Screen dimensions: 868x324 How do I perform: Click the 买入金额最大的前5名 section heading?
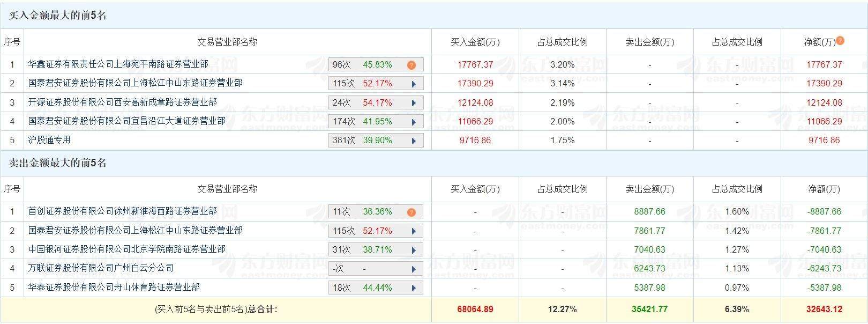[x=58, y=16]
